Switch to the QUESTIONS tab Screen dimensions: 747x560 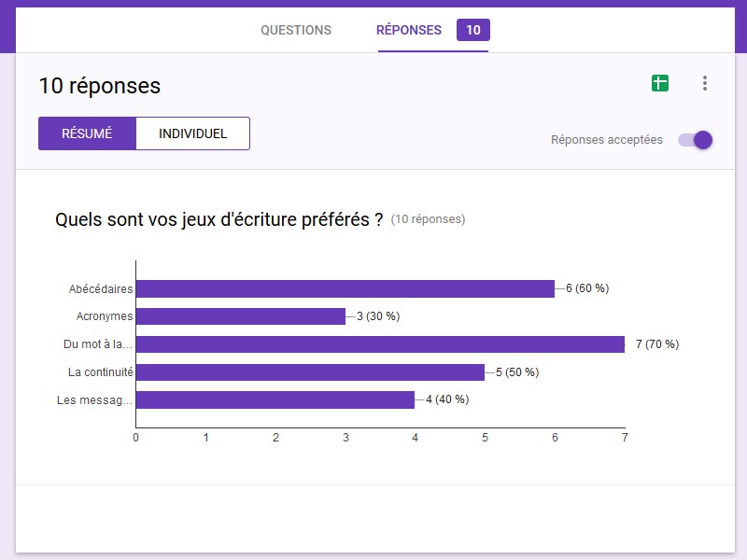296,30
